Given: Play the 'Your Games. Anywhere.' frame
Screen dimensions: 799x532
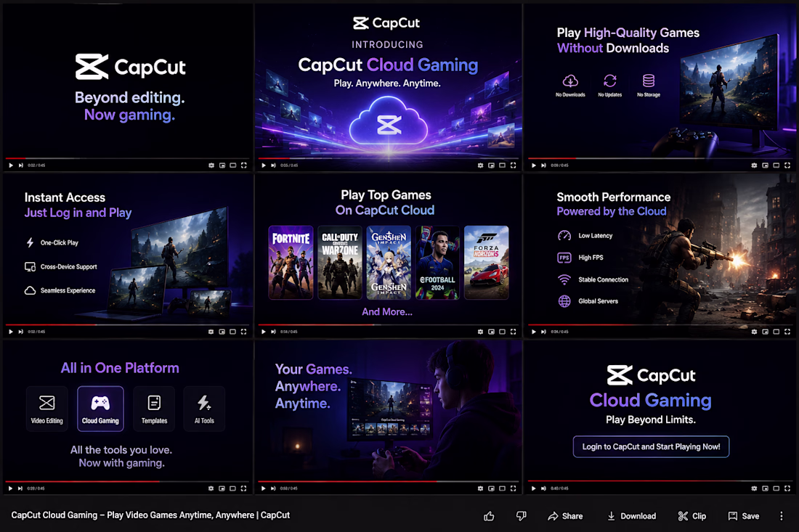Looking at the screenshot, I should click(264, 488).
